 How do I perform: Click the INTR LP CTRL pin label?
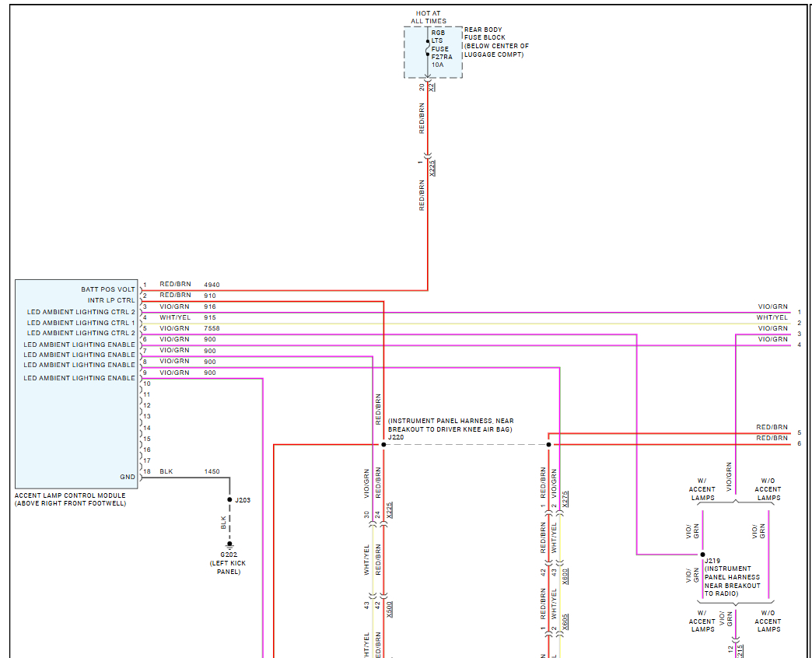click(x=110, y=300)
